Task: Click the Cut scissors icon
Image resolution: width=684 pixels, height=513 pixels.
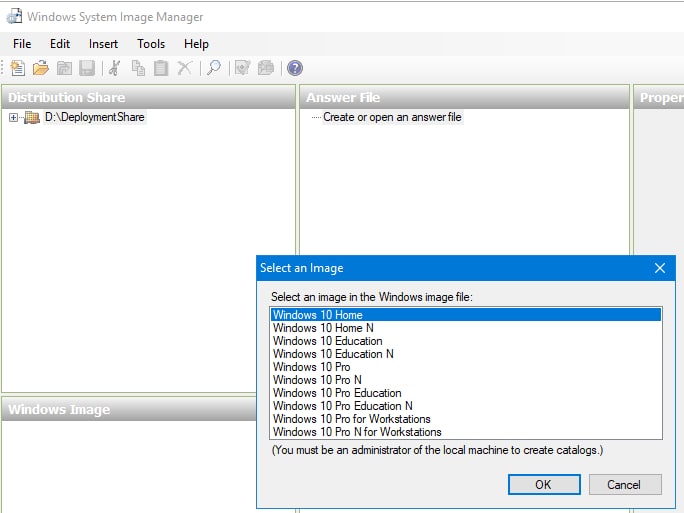Action: point(114,68)
